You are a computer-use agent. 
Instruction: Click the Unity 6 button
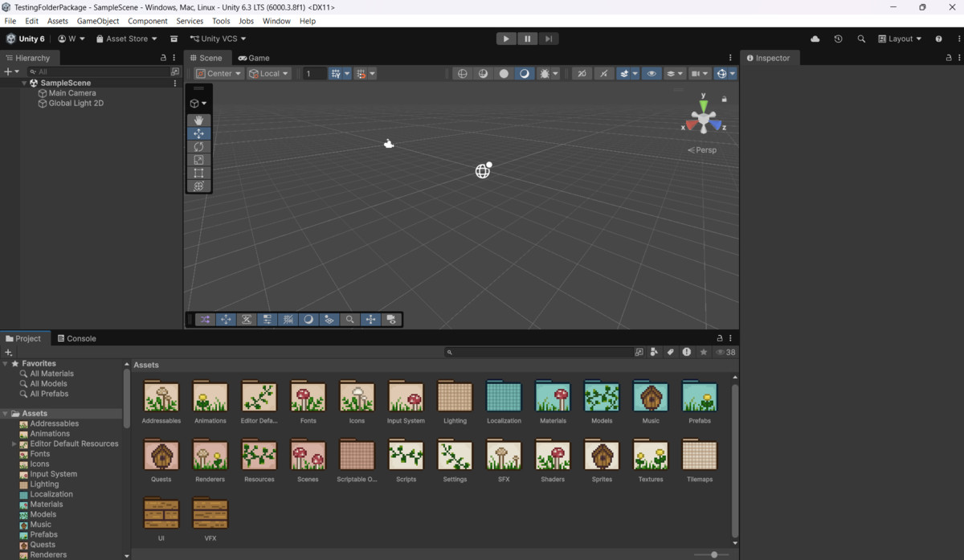(26, 39)
